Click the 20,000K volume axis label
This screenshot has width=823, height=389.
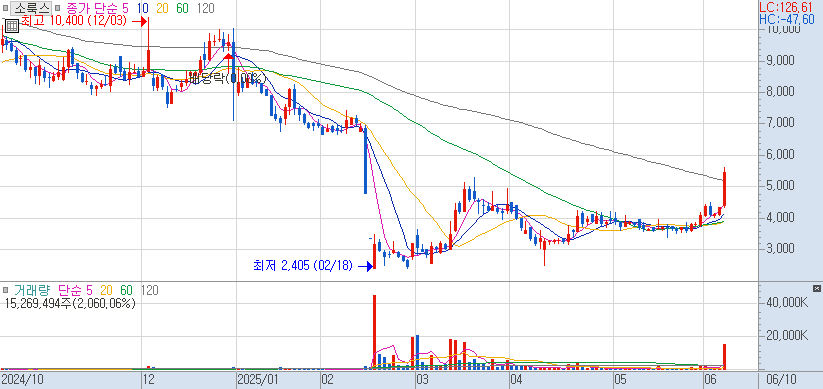787,336
